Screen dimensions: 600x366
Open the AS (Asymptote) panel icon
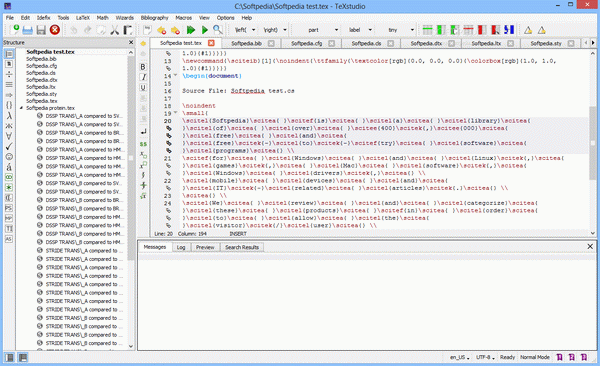9,239
